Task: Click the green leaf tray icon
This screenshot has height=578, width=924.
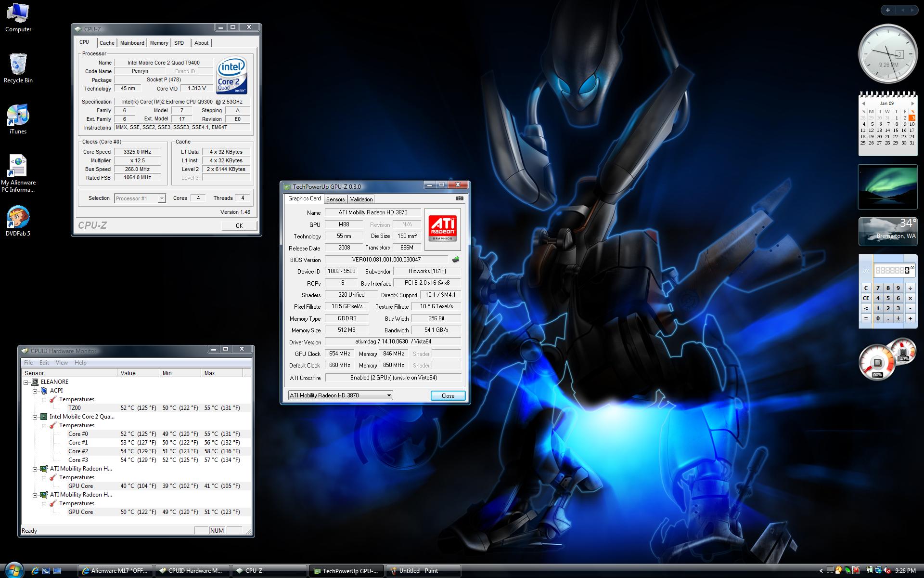Action: pyautogui.click(x=847, y=570)
